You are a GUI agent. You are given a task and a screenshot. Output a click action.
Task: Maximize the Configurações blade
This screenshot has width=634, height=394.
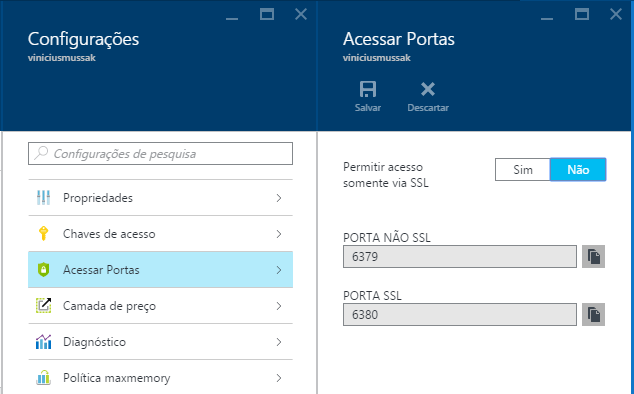[x=266, y=14]
